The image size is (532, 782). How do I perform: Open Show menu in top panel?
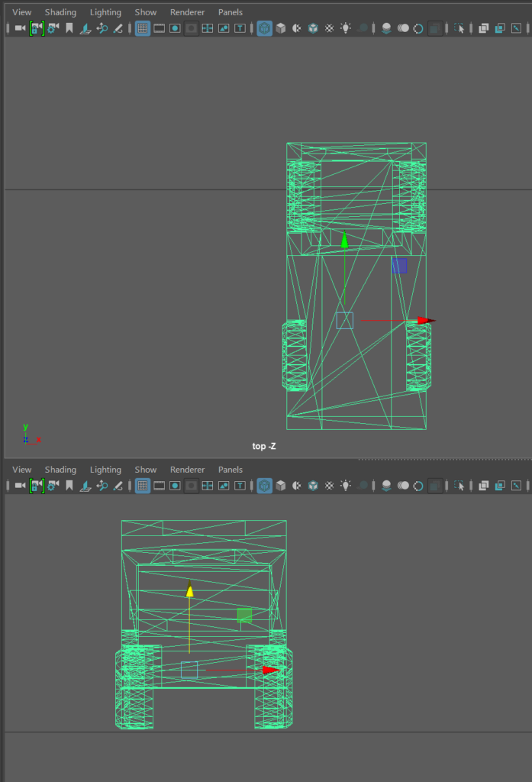(146, 12)
